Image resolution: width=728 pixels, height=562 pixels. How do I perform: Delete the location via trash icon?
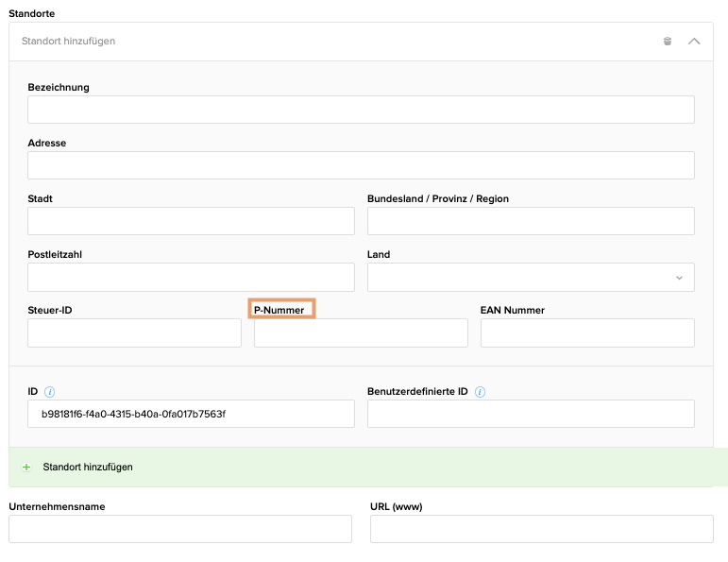click(x=668, y=42)
